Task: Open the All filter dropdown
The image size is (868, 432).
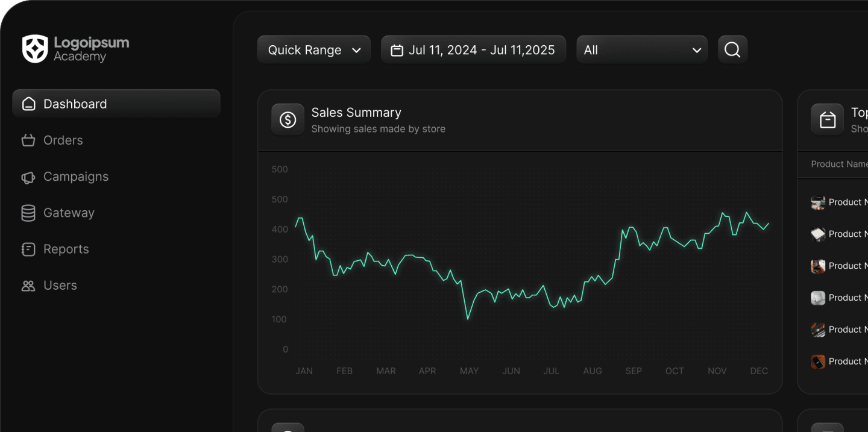Action: pyautogui.click(x=642, y=50)
